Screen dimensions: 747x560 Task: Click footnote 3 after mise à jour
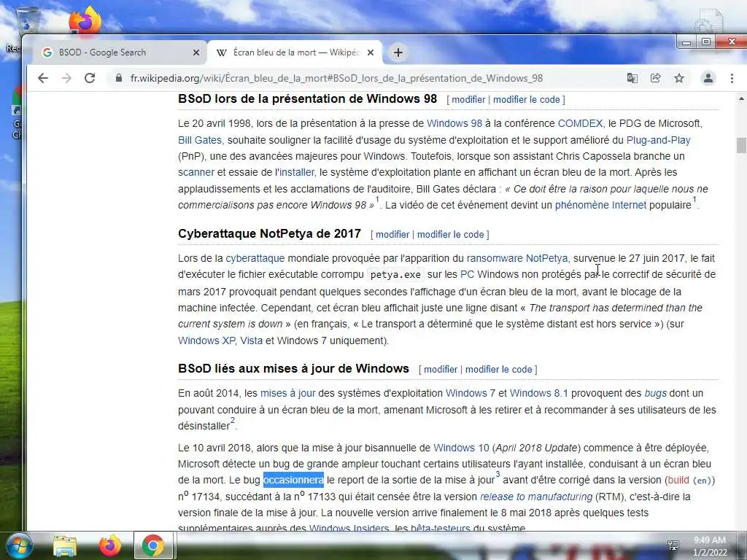(x=498, y=474)
